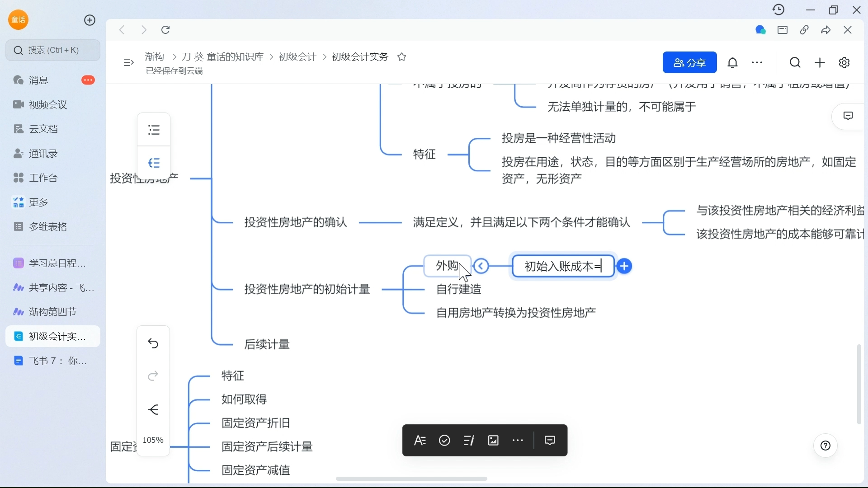Click breadcrumb 刀 葵 童话的知识库
The width and height of the screenshot is (868, 488).
(x=222, y=57)
